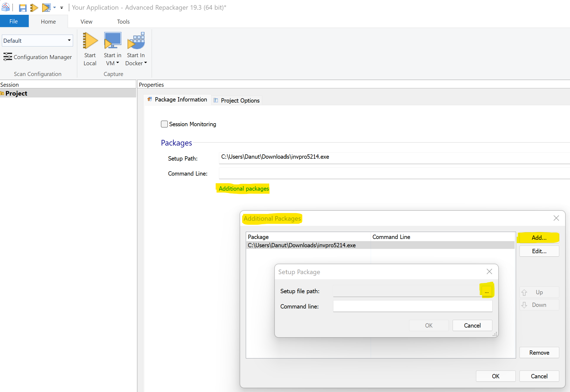Click the main Command Line input field

click(x=394, y=173)
